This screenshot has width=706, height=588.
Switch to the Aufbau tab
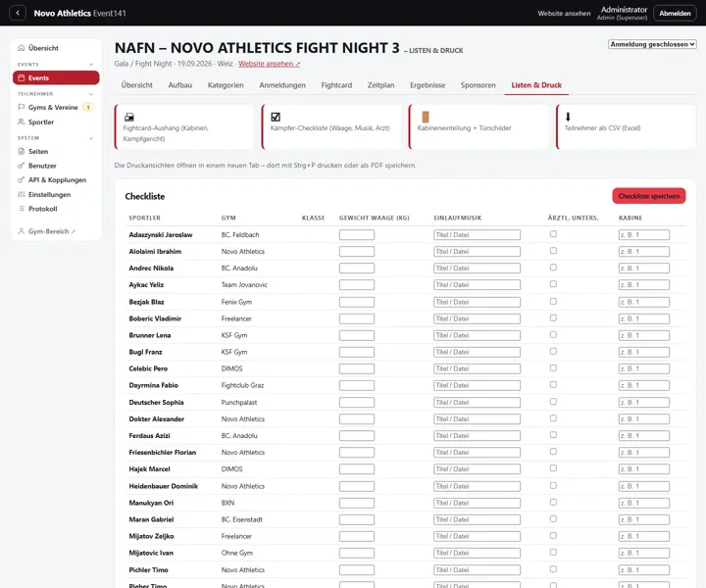point(180,85)
